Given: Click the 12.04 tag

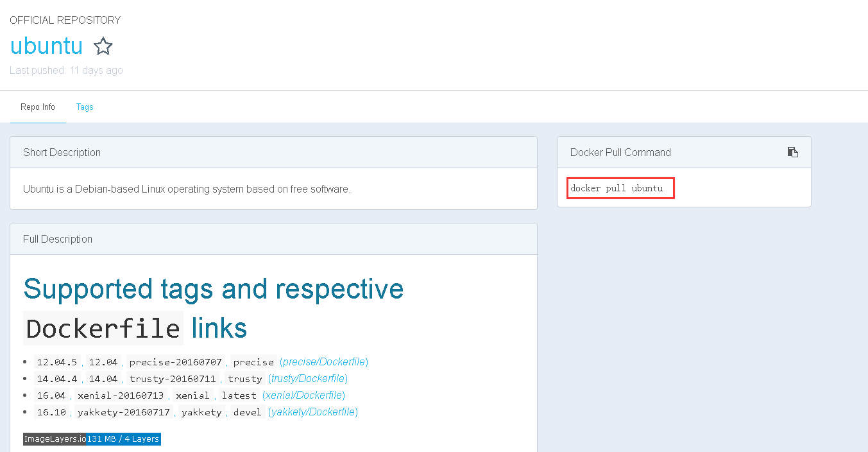Looking at the screenshot, I should (x=103, y=362).
